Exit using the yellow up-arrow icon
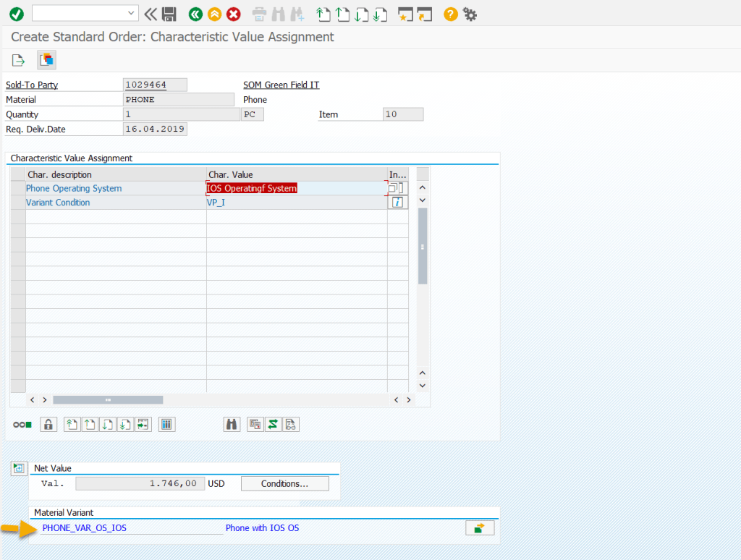The height and width of the screenshot is (560, 741). [x=214, y=14]
